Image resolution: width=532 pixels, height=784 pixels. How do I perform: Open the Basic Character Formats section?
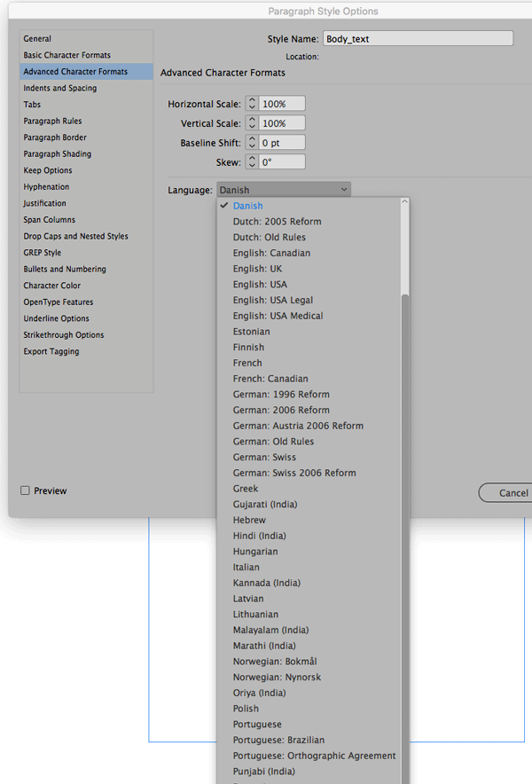67,55
